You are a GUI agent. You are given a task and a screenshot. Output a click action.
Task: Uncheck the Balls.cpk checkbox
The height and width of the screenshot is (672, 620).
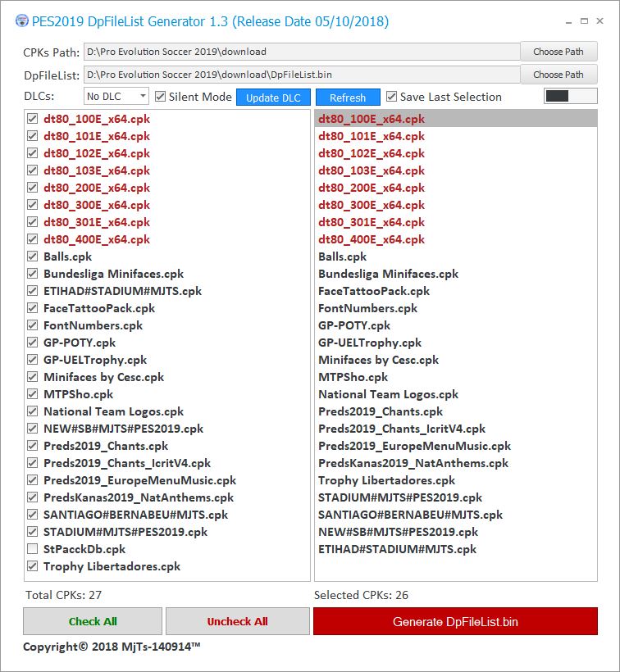point(32,257)
